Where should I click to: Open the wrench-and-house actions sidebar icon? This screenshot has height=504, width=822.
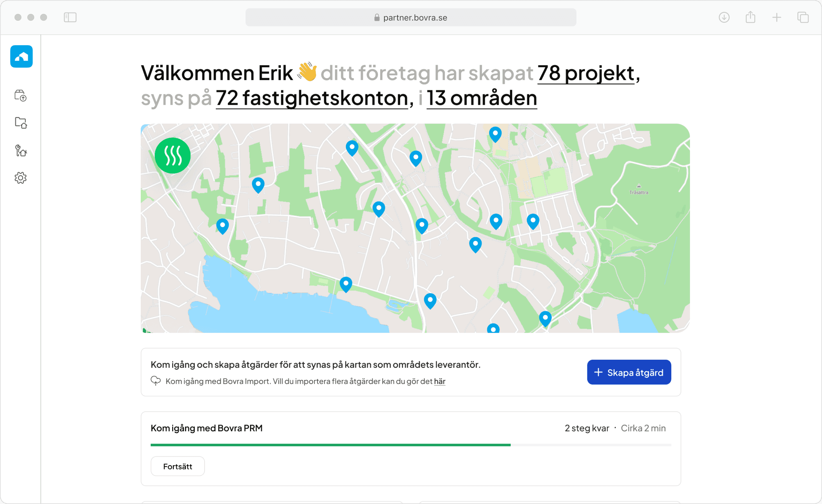(21, 150)
